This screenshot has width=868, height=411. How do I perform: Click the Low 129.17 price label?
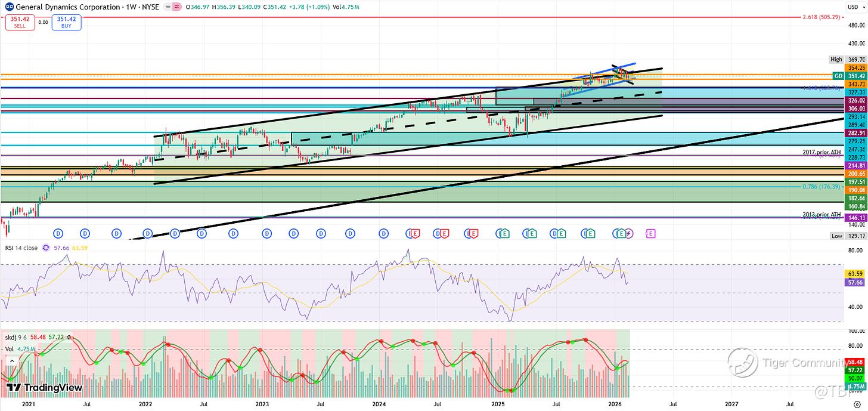pyautogui.click(x=847, y=236)
